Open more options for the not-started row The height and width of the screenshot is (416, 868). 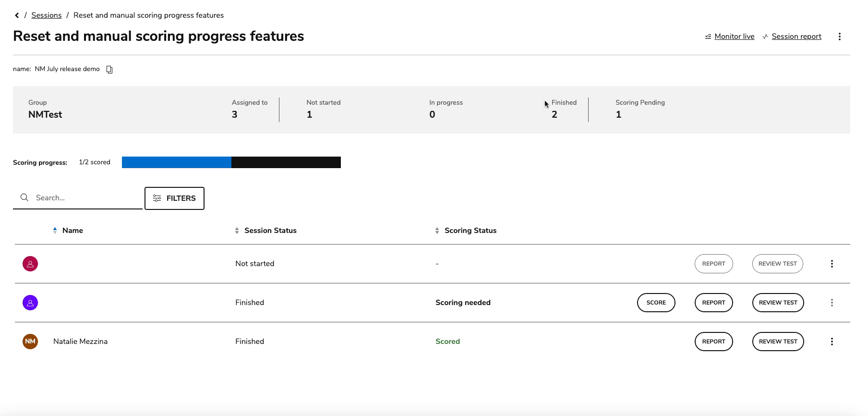pos(832,264)
